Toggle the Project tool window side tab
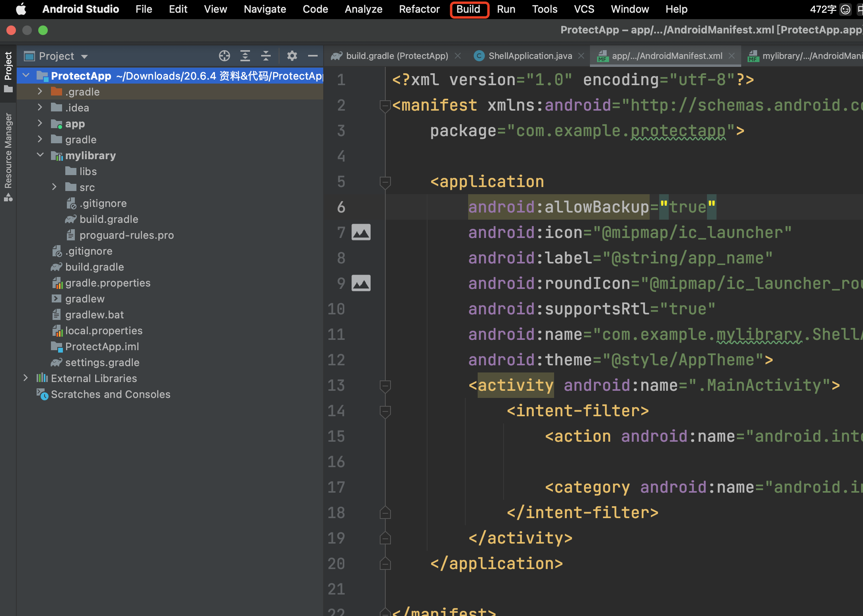 (x=8, y=72)
